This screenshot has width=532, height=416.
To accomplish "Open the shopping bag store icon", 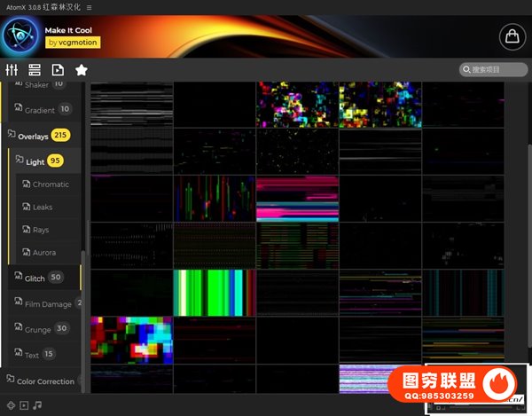I will tap(510, 36).
